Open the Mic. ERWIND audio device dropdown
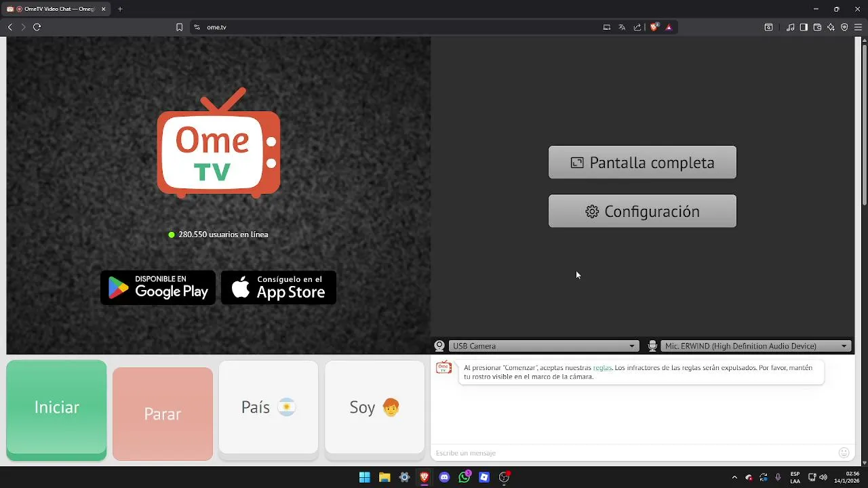Screen dimensions: 868x488 pos(756,346)
